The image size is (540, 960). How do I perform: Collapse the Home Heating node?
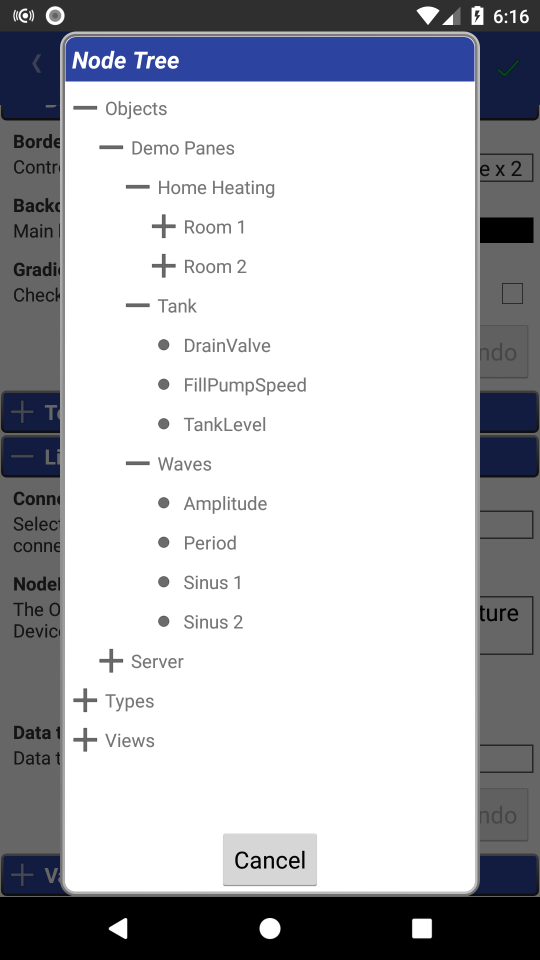(x=138, y=187)
